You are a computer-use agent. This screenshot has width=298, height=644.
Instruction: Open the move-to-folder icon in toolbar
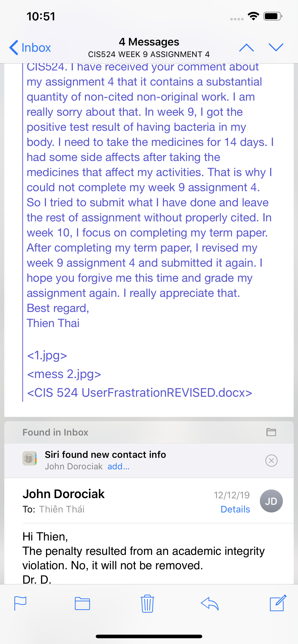pyautogui.click(x=82, y=604)
